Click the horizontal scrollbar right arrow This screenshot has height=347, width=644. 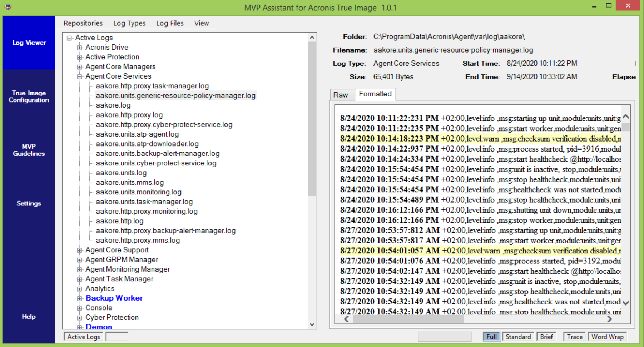point(610,319)
